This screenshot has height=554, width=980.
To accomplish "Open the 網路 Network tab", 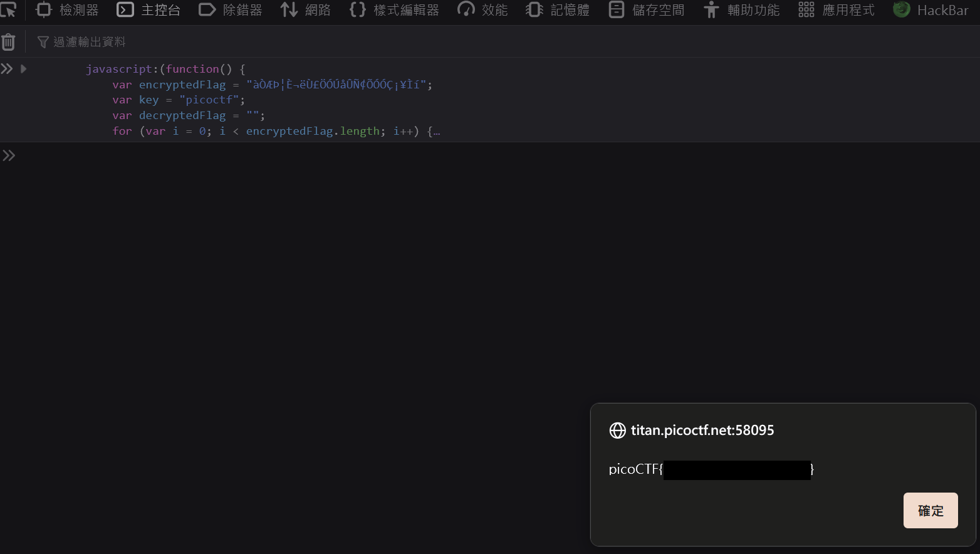I will (305, 10).
